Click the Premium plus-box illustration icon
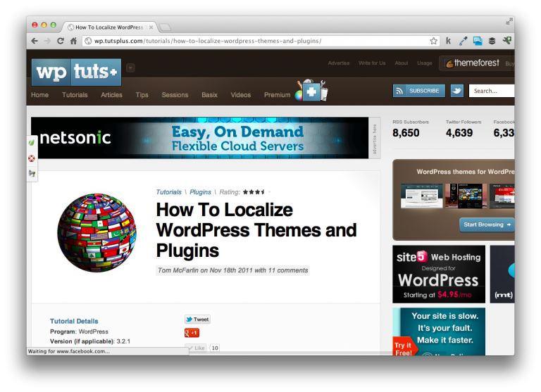Screen dimensions: 541x392 pos(311,91)
